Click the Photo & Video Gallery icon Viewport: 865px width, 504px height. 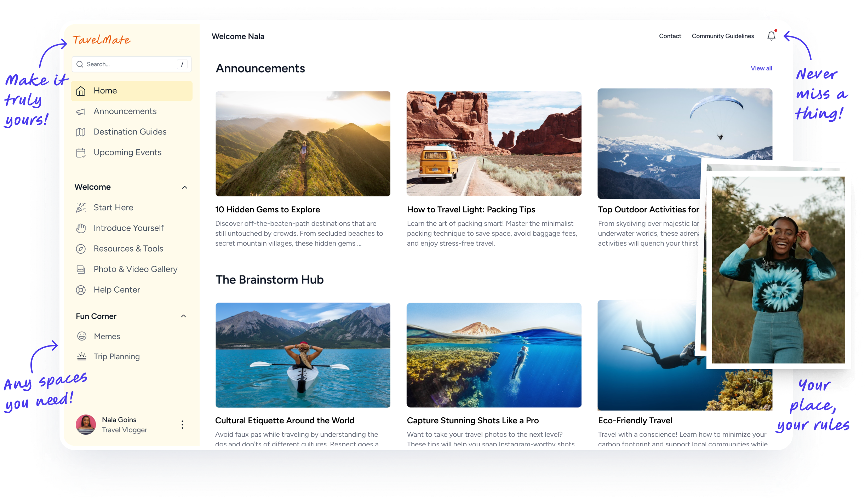[81, 269]
